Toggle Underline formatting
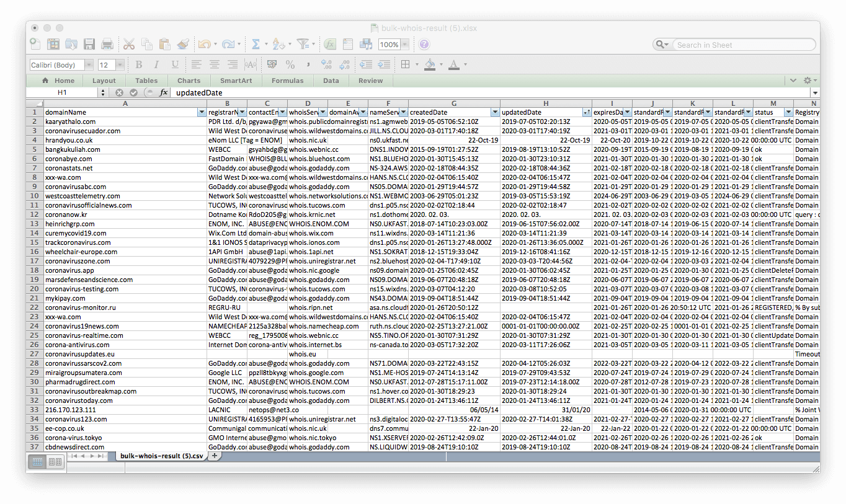846x504 pixels. point(175,64)
